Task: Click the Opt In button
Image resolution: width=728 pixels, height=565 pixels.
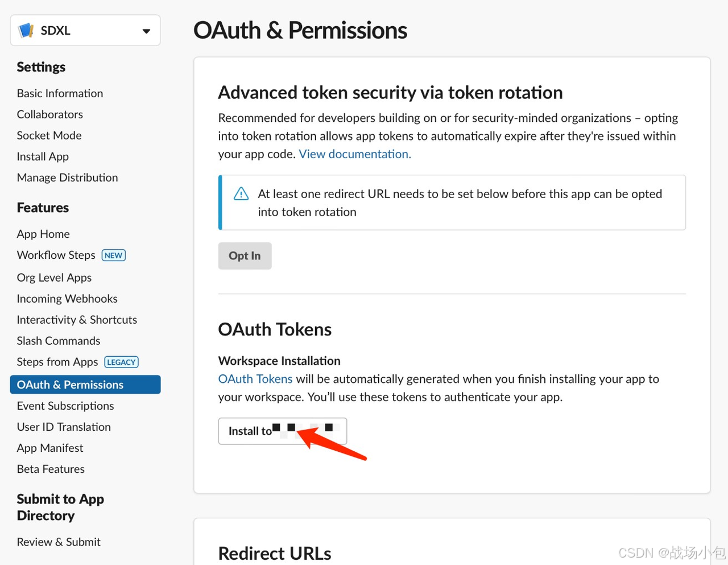Action: point(245,256)
